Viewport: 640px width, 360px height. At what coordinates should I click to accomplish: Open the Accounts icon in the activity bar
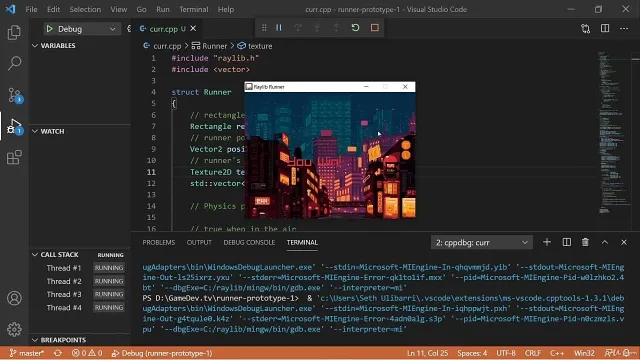pos(14,298)
